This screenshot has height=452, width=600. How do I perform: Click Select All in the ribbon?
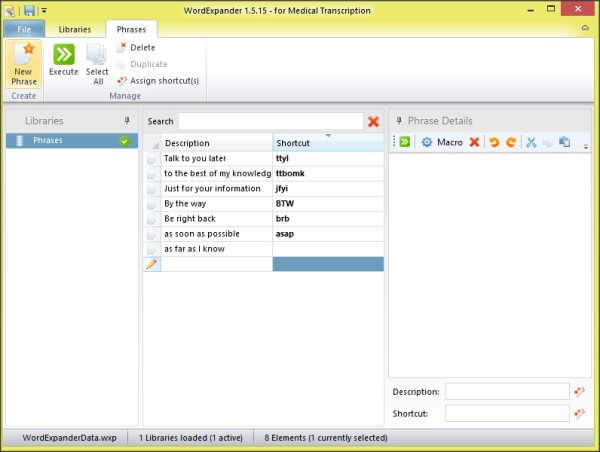[97, 64]
